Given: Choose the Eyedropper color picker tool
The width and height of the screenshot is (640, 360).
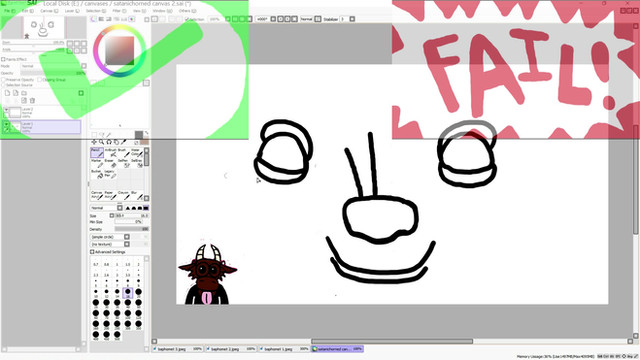Looking at the screenshot, I should 123,142.
